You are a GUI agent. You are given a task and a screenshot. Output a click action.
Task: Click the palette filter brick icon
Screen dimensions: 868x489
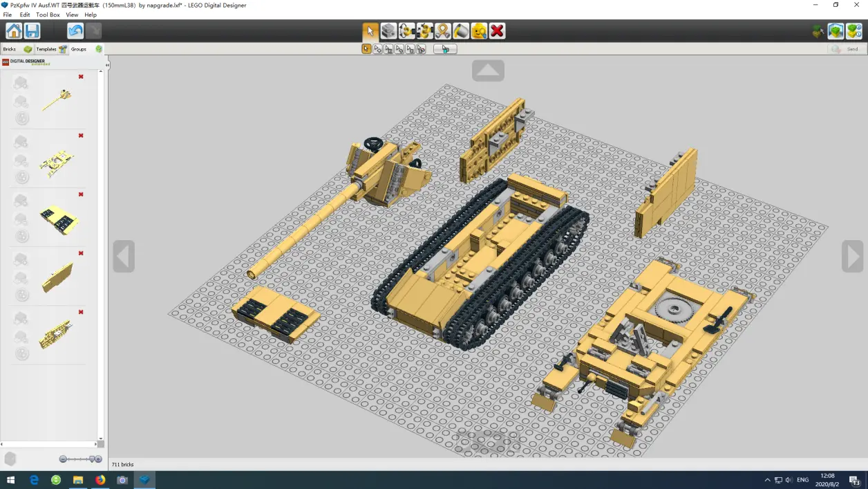pos(10,459)
